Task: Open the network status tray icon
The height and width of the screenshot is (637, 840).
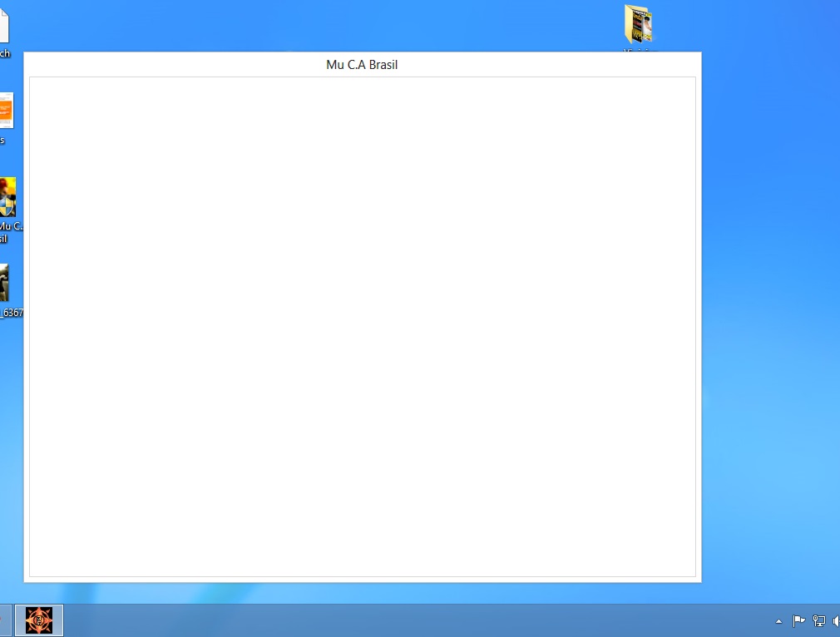Action: coord(819,620)
